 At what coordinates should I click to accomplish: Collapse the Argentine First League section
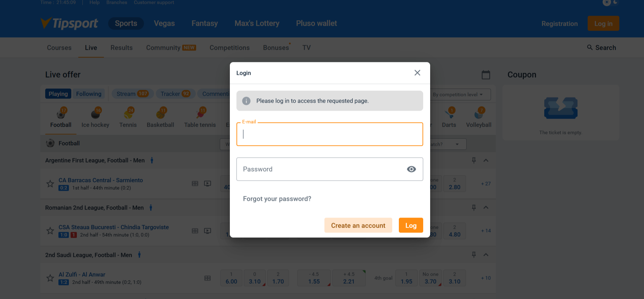[486, 160]
